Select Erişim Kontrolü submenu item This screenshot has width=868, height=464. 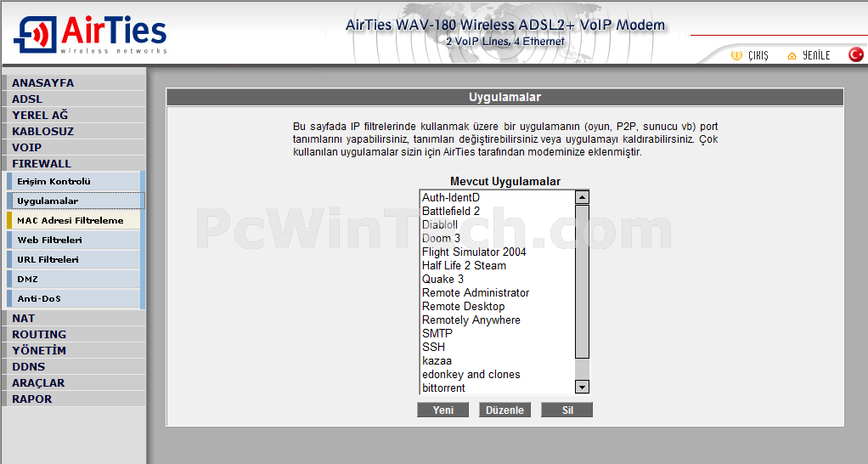pyautogui.click(x=76, y=181)
